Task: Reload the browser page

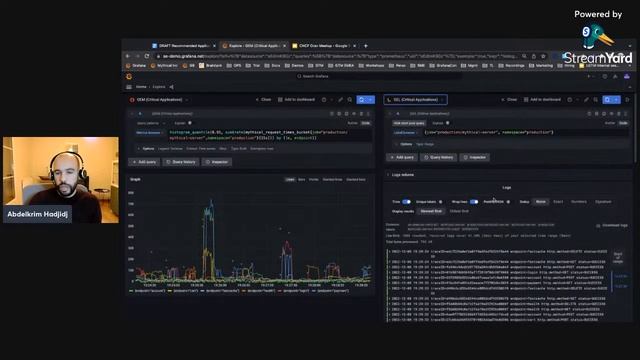Action: point(147,56)
